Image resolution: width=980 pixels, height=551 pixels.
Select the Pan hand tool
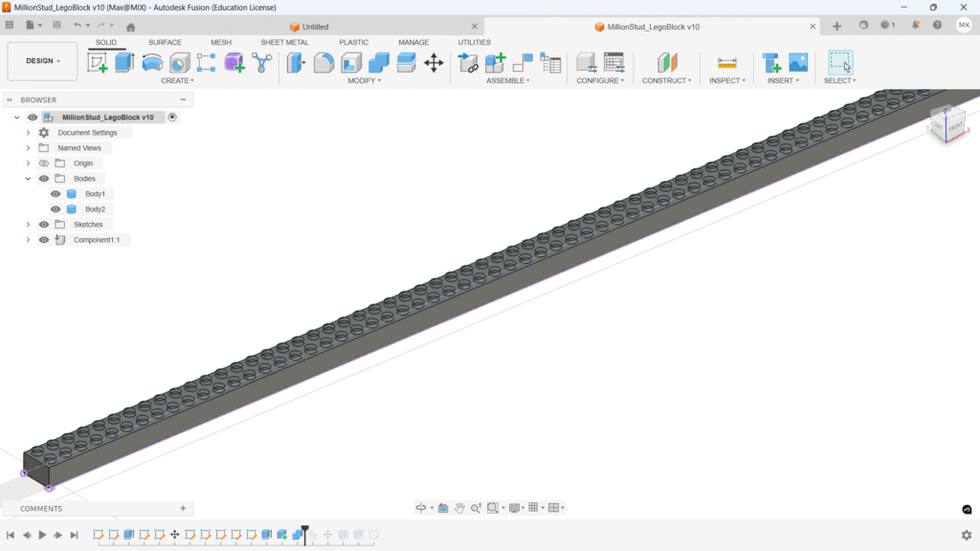(459, 508)
